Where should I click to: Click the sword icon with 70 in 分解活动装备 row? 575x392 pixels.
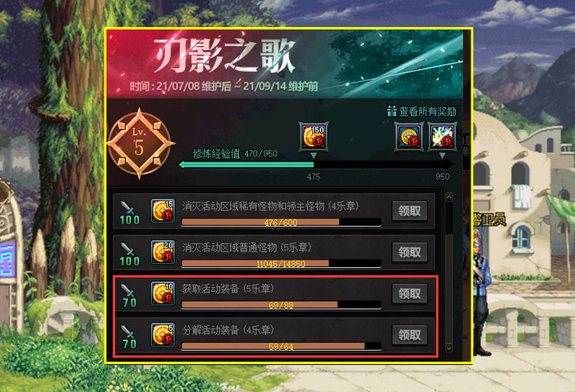(x=129, y=336)
